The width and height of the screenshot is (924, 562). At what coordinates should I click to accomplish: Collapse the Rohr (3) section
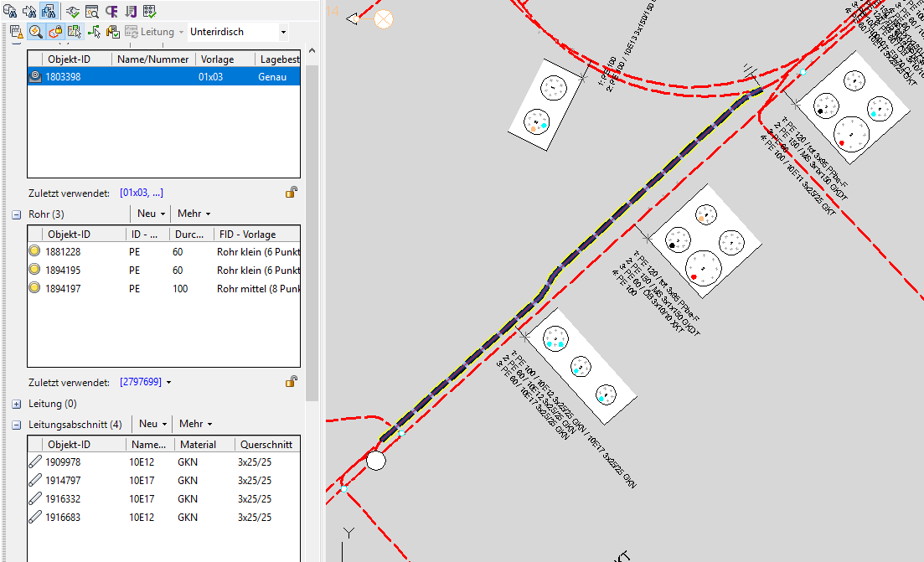coord(17,214)
